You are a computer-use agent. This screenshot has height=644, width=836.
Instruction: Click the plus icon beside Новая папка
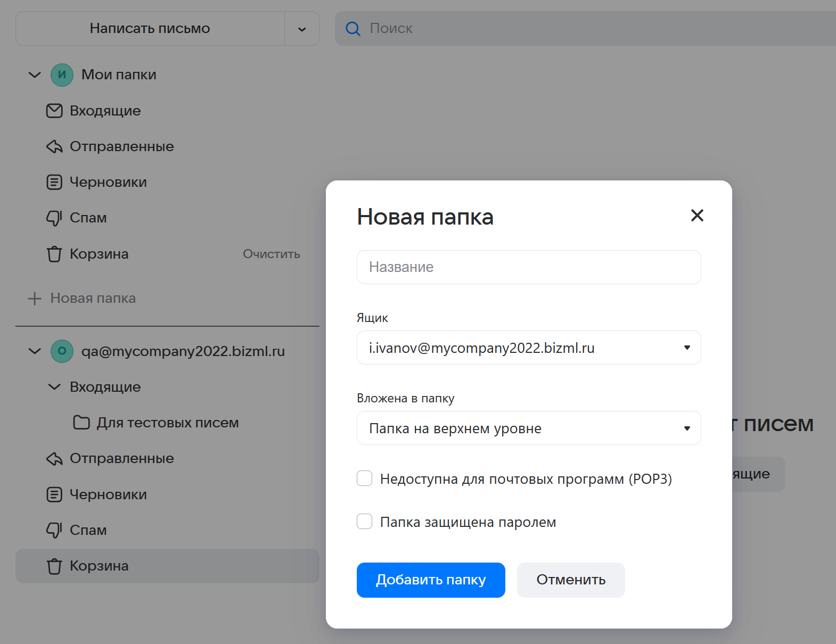(x=35, y=299)
